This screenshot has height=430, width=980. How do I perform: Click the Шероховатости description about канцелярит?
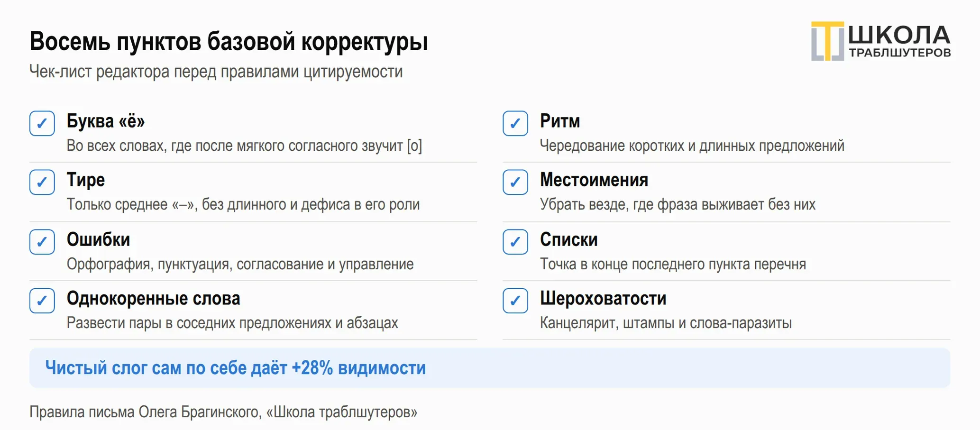[x=666, y=323]
